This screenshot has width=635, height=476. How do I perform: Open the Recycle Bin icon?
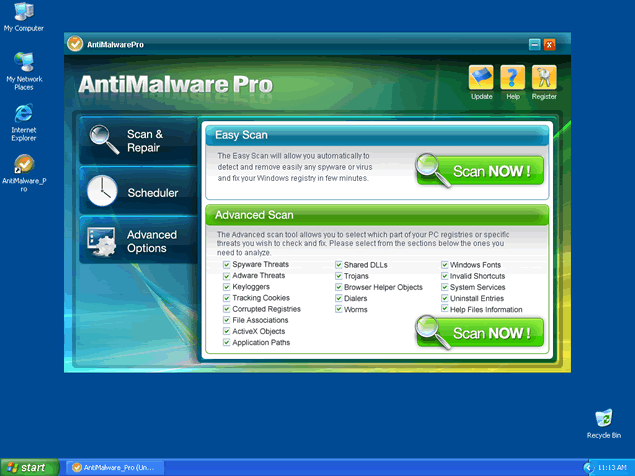point(603,419)
